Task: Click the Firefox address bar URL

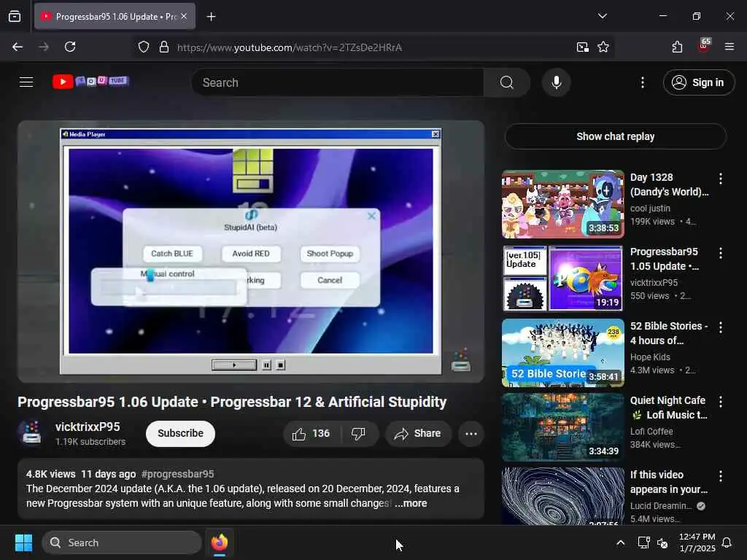Action: (x=290, y=47)
